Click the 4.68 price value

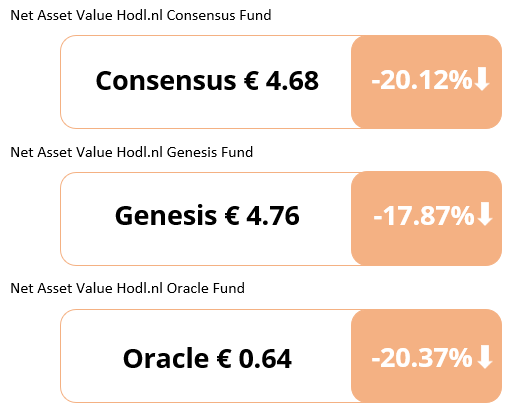[292, 80]
